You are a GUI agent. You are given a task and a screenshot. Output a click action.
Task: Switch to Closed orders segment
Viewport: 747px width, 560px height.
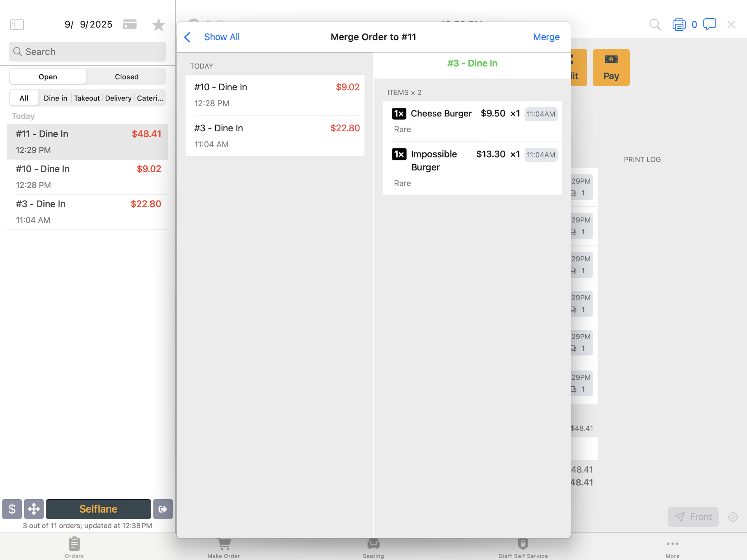coord(126,77)
